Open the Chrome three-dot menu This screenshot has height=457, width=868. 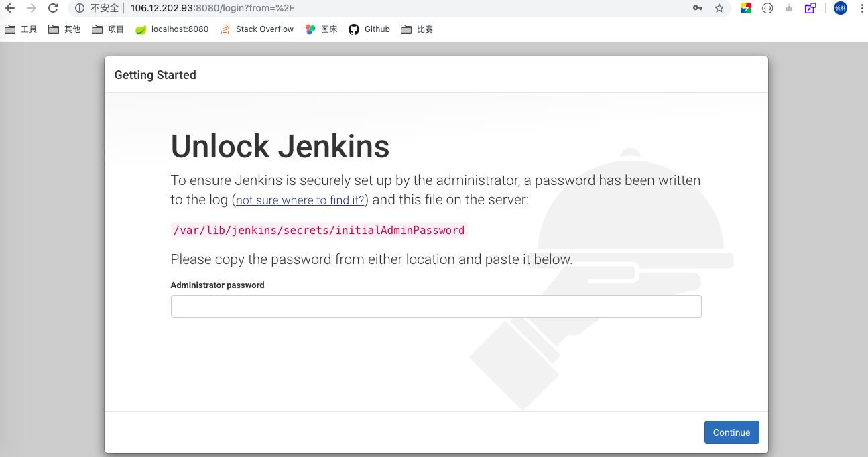point(861,9)
